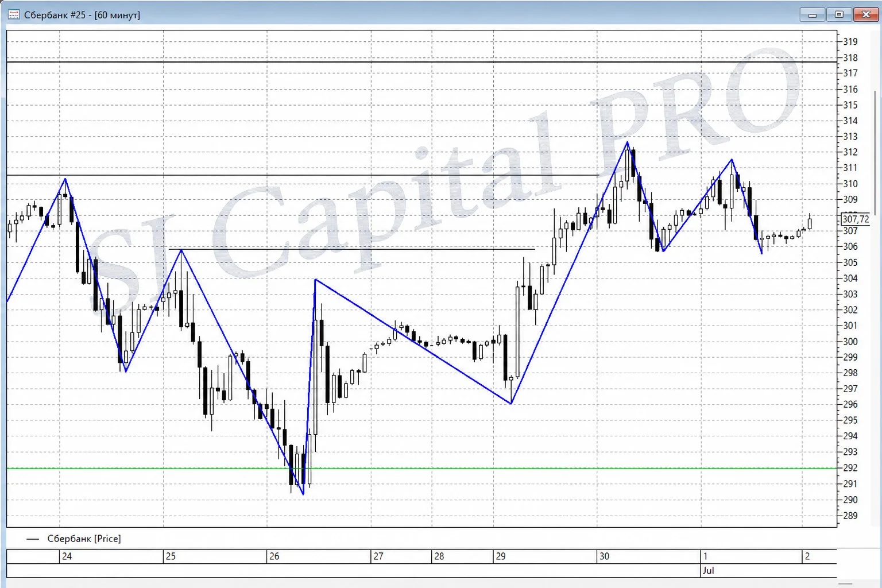The height and width of the screenshot is (588, 882).
Task: Click price axis value 301
Action: pyautogui.click(x=850, y=326)
